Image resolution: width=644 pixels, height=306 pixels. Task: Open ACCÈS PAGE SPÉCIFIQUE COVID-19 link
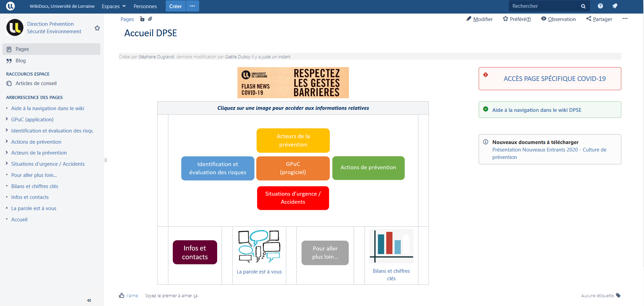(x=554, y=79)
